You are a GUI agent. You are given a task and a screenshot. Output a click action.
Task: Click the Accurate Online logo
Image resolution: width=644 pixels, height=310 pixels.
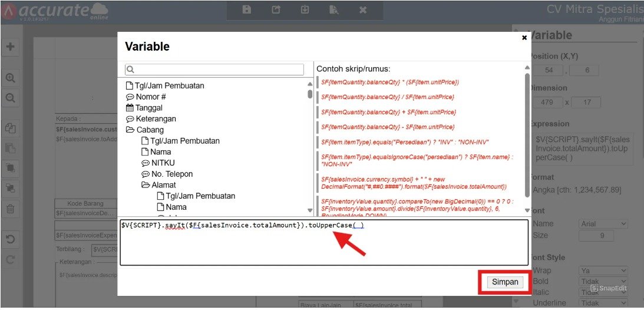[x=55, y=11]
